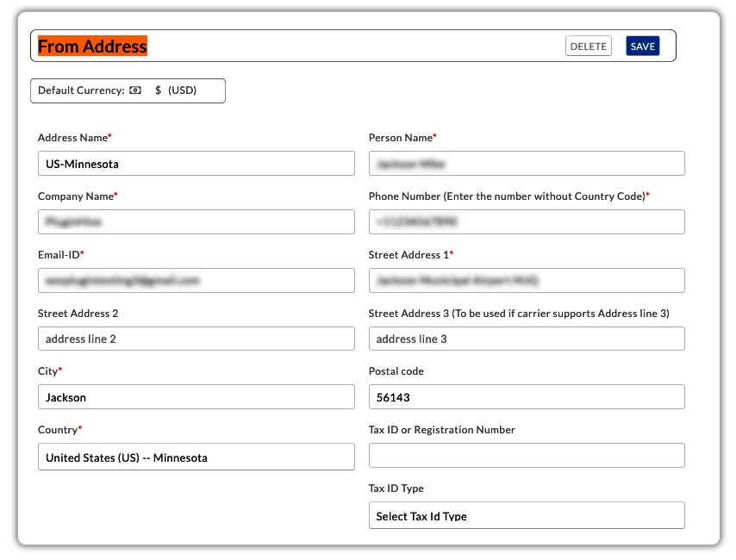Click the City label

coord(50,371)
